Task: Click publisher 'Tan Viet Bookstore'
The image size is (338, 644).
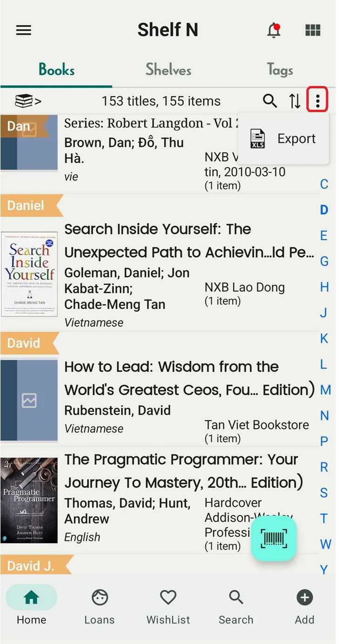Action: coord(257,425)
